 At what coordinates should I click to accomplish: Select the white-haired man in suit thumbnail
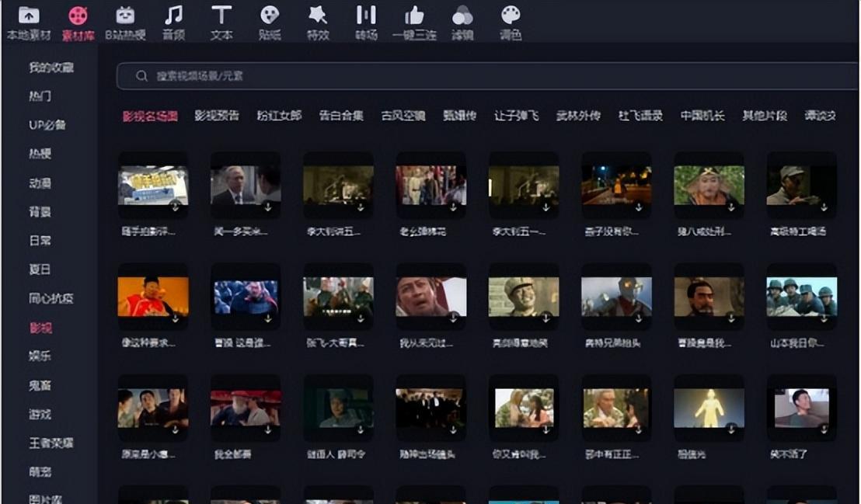click(246, 186)
